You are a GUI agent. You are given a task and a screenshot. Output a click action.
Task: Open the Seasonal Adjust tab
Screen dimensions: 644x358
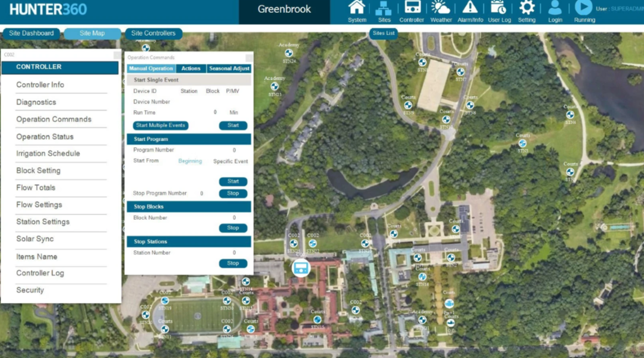(x=229, y=69)
